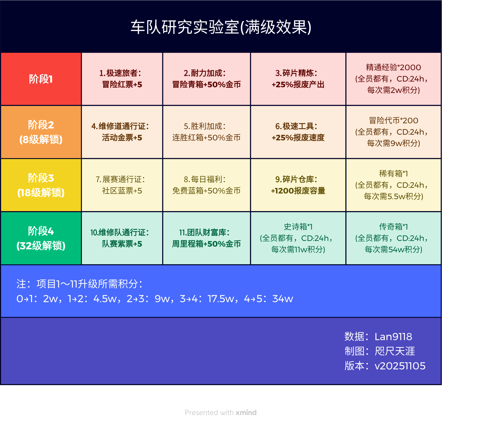This screenshot has width=485, height=448.
Task: Click the 2.耐力加成 冒险青箱 cell
Action: (x=206, y=79)
